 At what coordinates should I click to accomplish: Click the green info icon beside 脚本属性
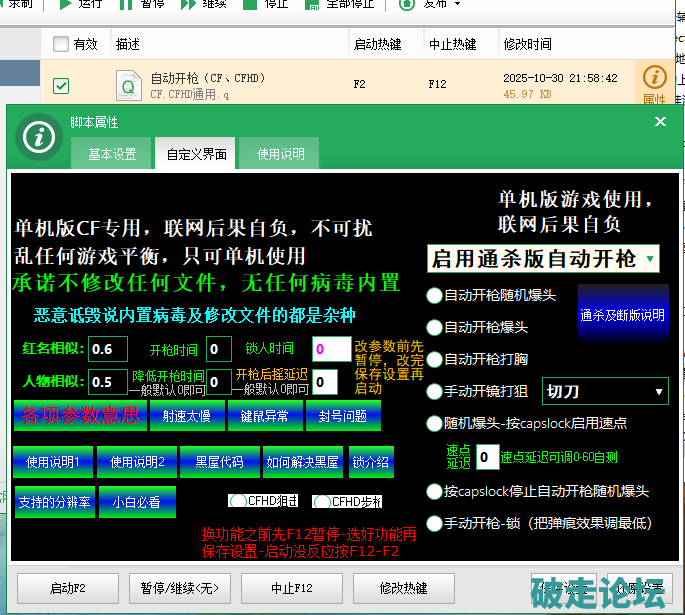[x=39, y=137]
